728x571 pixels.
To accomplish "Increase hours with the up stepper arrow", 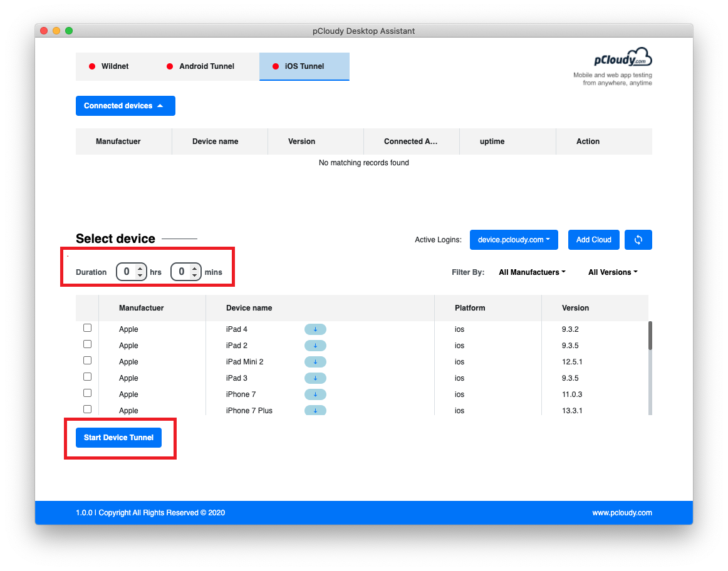I will pyautogui.click(x=140, y=268).
